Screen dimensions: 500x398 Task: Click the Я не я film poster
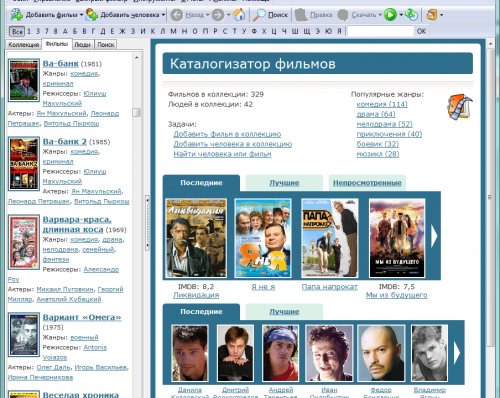click(263, 238)
